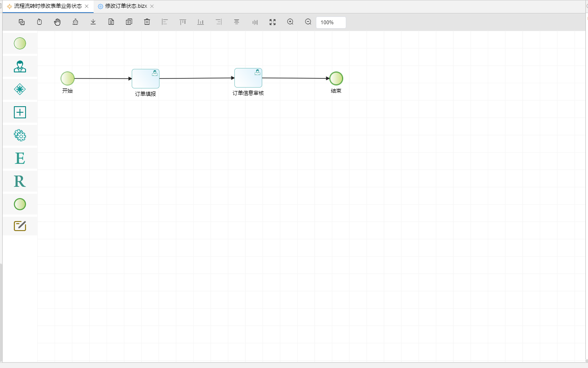
Task: Select the diamond gateway palette icon
Action: click(x=20, y=89)
